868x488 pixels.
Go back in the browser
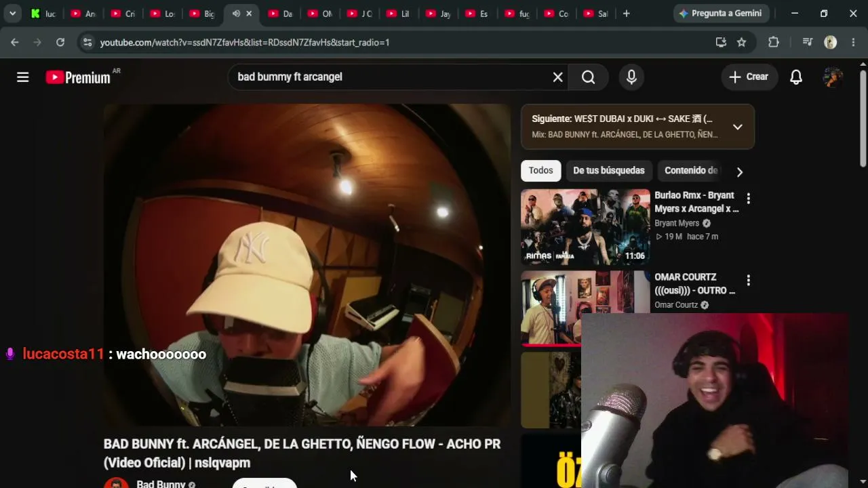tap(15, 42)
